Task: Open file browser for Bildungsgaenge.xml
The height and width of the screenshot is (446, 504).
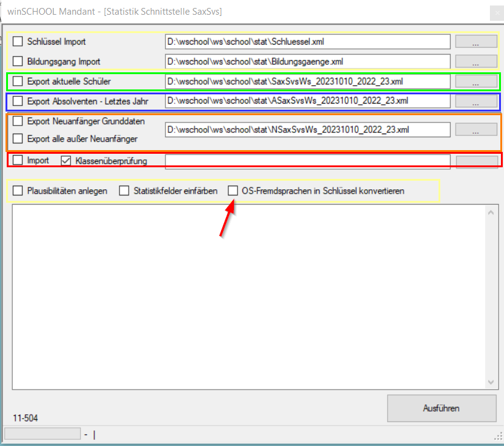Action: 475,62
